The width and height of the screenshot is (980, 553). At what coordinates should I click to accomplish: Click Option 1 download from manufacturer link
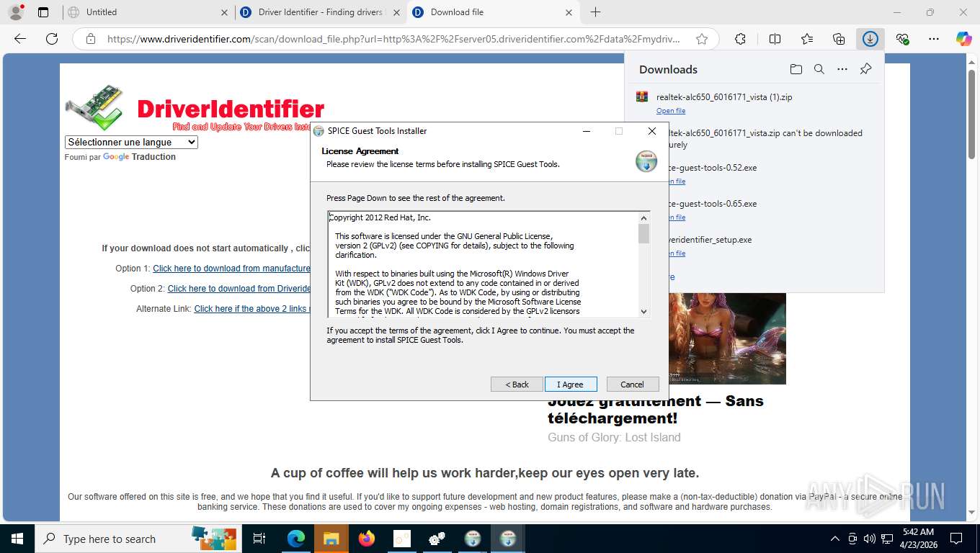(231, 269)
